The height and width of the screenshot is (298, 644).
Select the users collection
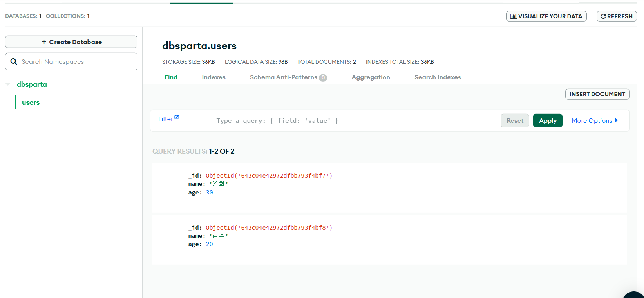(31, 102)
